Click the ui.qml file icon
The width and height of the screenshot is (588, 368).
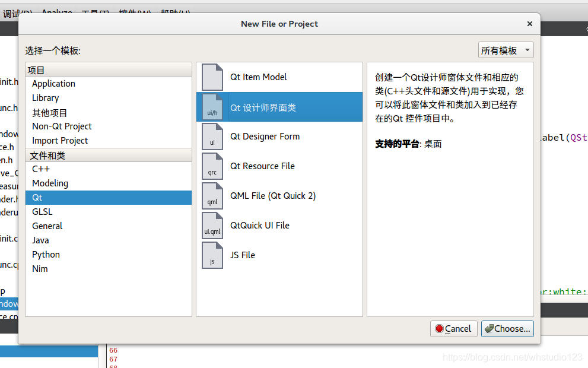pos(212,226)
